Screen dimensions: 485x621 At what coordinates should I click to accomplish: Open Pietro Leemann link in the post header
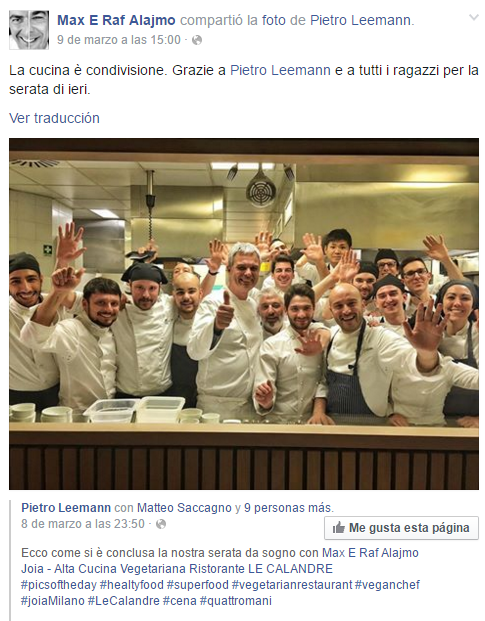point(360,20)
